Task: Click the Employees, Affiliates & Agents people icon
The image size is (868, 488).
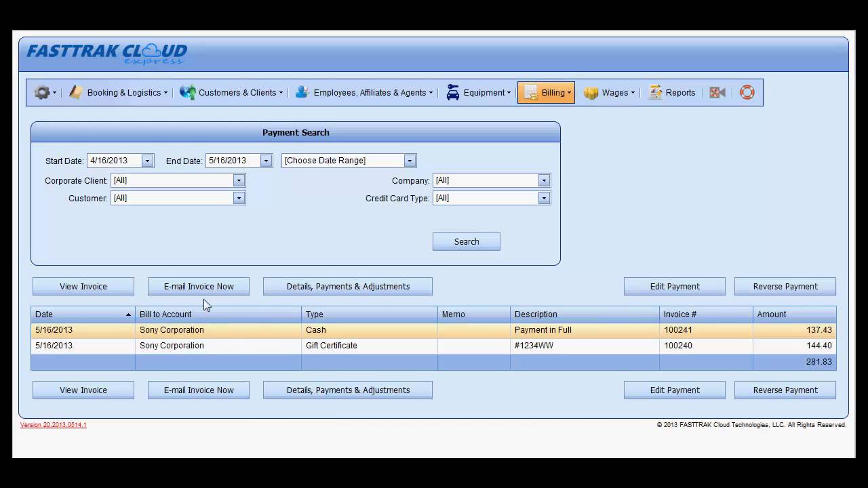Action: pos(302,92)
